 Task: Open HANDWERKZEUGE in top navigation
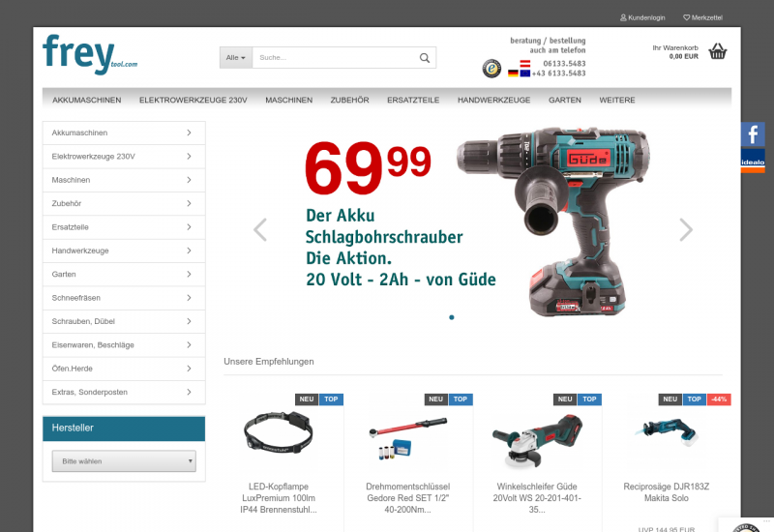(493, 101)
